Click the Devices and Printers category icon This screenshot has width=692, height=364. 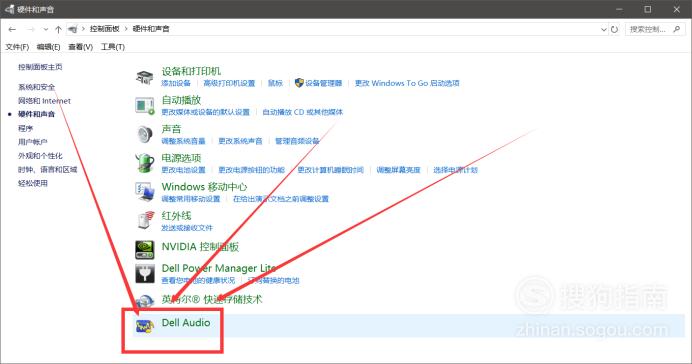[x=144, y=77]
